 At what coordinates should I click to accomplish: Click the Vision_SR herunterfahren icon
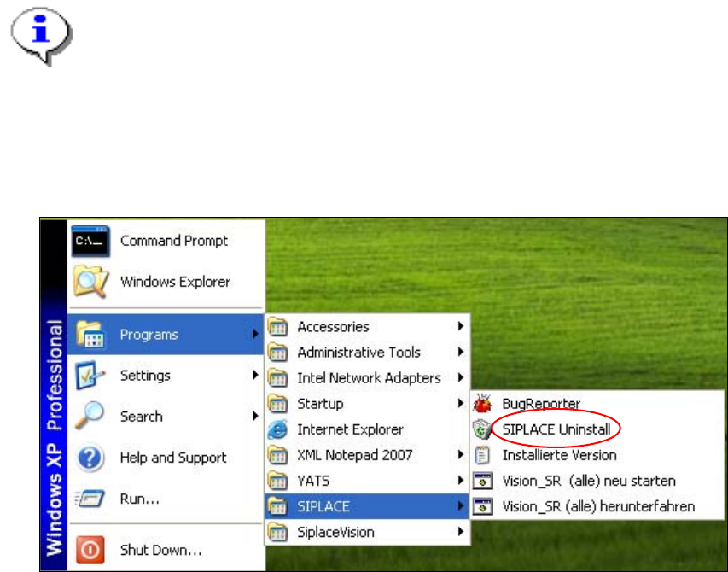[482, 506]
